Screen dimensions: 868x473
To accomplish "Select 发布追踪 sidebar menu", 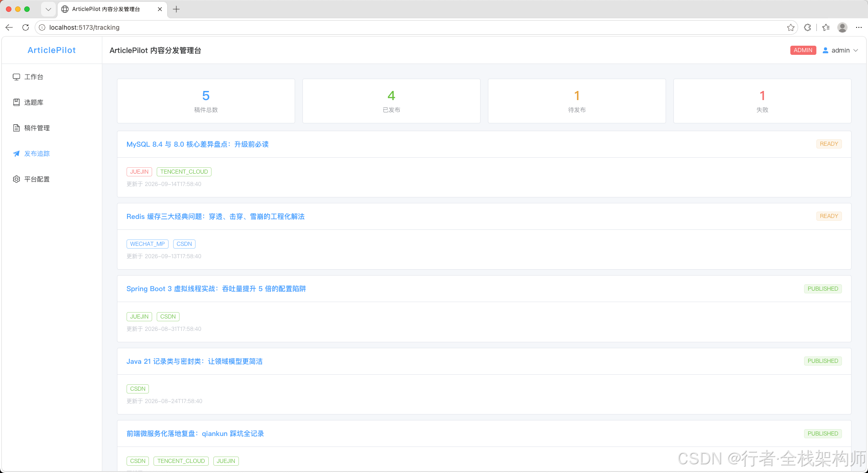I will [x=52, y=154].
